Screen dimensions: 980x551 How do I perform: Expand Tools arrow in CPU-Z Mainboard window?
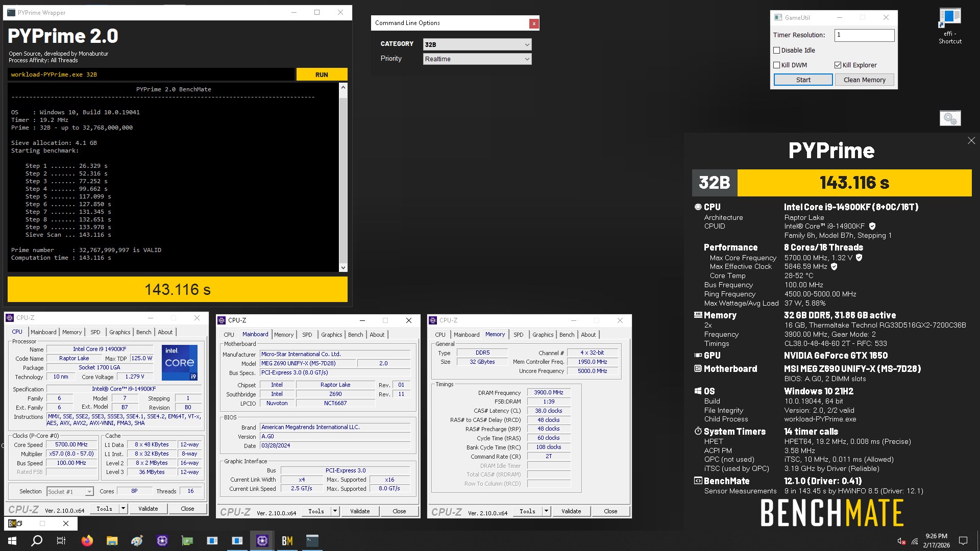335,511
